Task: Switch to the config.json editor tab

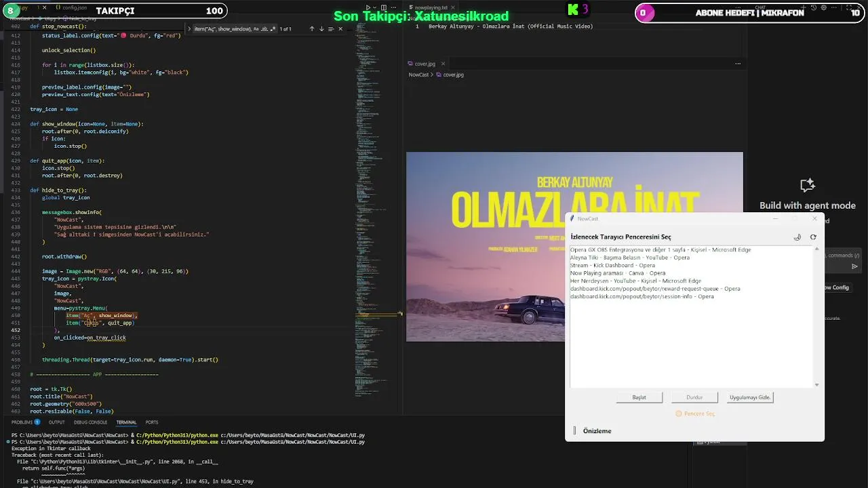Action: (70, 7)
